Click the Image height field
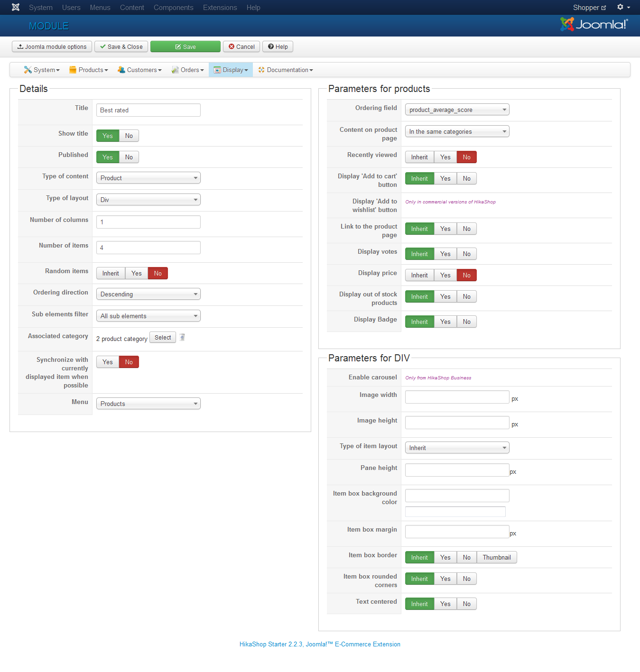The image size is (640, 672). (457, 423)
